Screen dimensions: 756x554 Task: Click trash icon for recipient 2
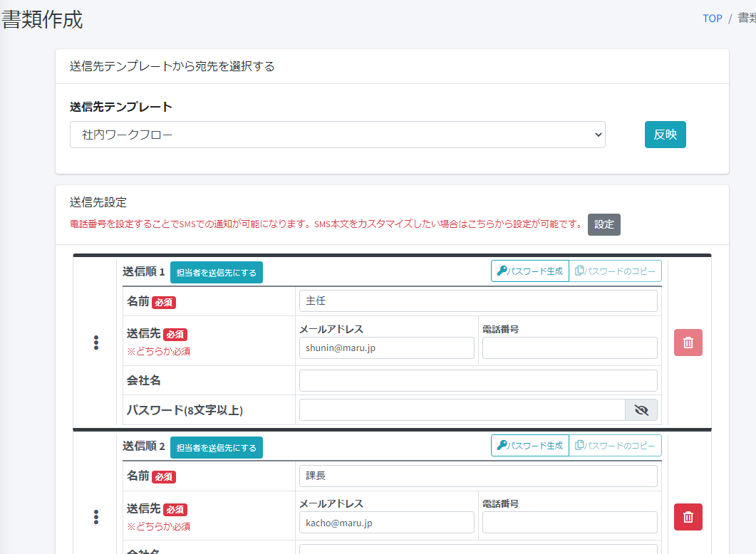(x=688, y=517)
